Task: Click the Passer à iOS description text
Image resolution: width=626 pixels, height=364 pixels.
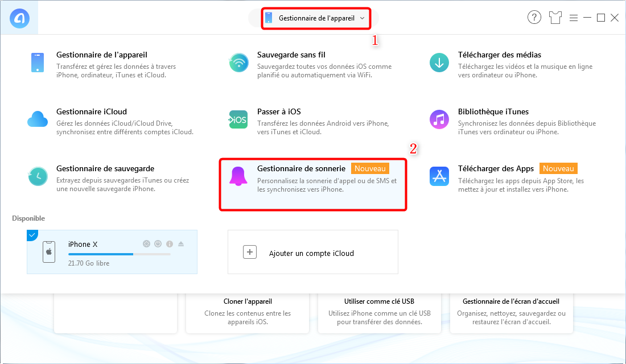Action: [323, 128]
